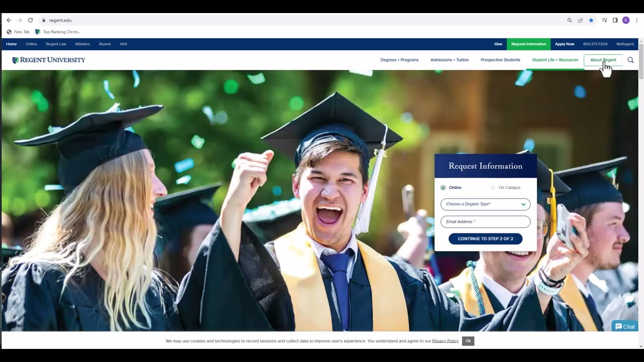Click the 800.373.5504 phone number
This screenshot has height=362, width=644.
click(x=595, y=44)
